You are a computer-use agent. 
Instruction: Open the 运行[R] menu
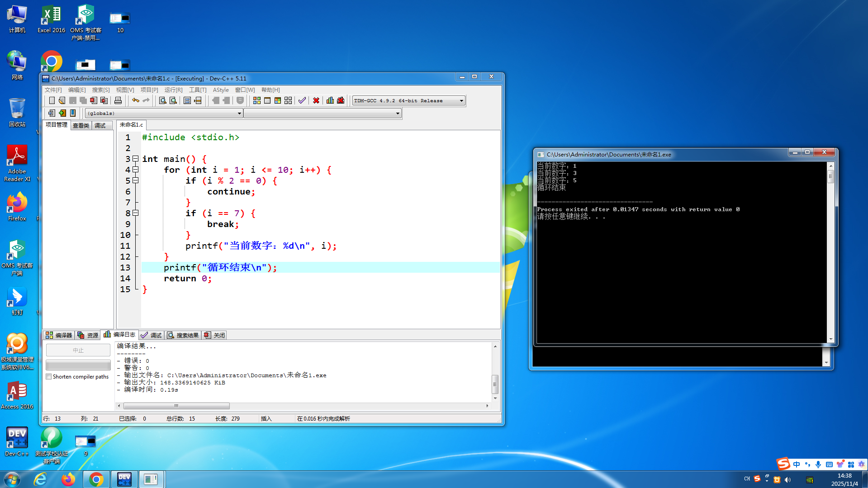(174, 90)
